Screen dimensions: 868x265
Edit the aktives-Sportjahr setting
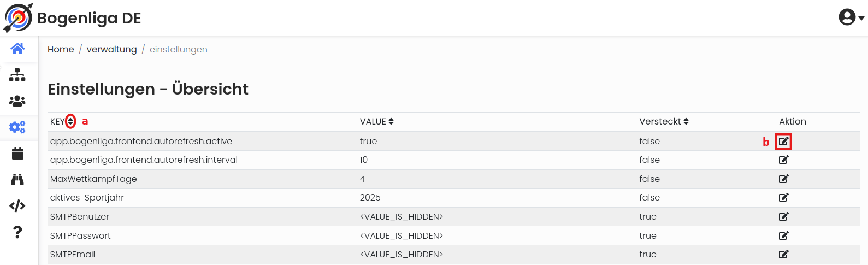click(x=784, y=198)
